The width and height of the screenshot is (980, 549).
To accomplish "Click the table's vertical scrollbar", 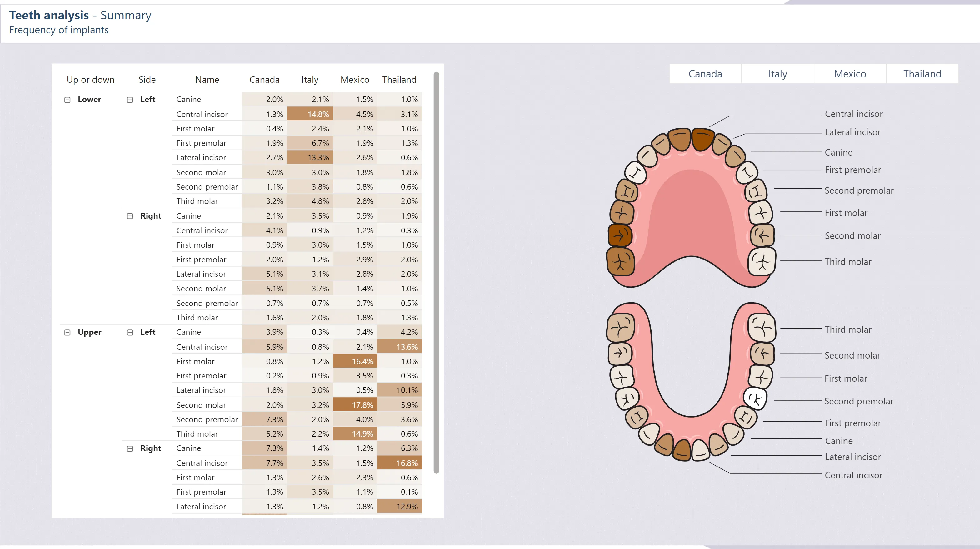I will coord(436,272).
